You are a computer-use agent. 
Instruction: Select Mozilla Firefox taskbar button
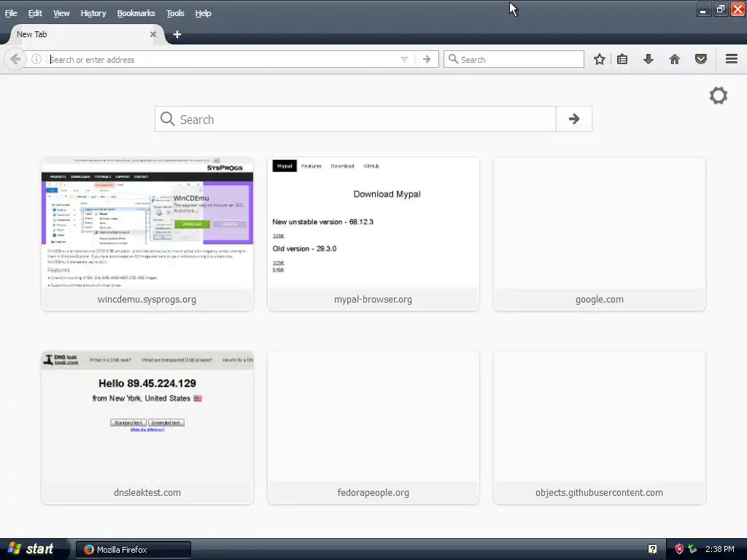(x=133, y=550)
